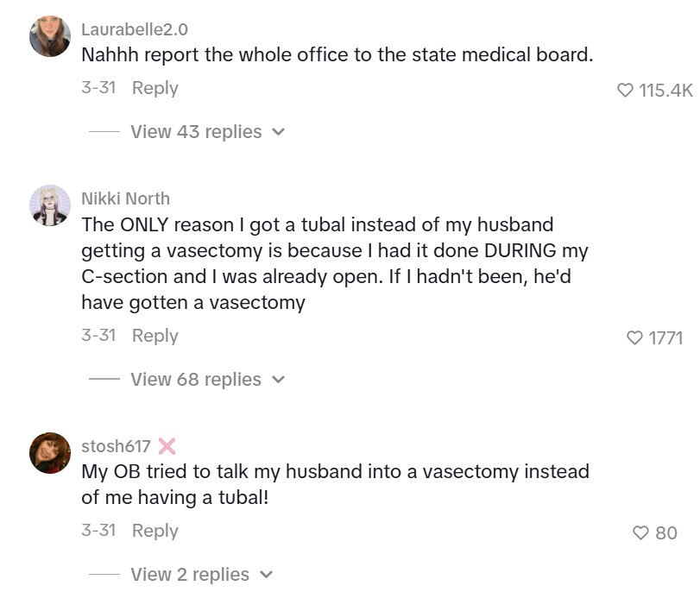Click the chevron next to 68 replies
The width and height of the screenshot is (700, 611).
pyautogui.click(x=278, y=380)
